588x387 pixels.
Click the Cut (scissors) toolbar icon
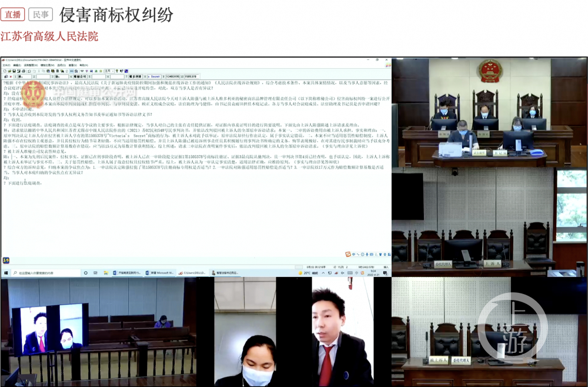click(x=38, y=71)
